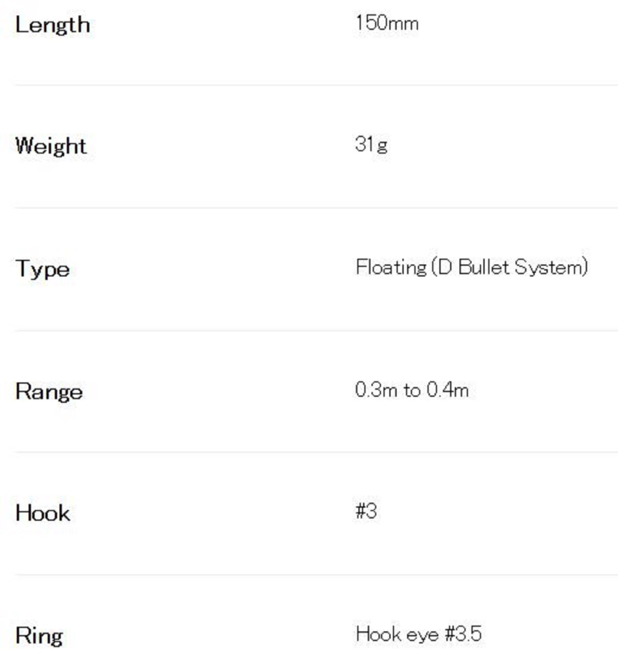This screenshot has height=672, width=618.
Task: Click the divider between Range and Hook rows
Action: (x=316, y=452)
